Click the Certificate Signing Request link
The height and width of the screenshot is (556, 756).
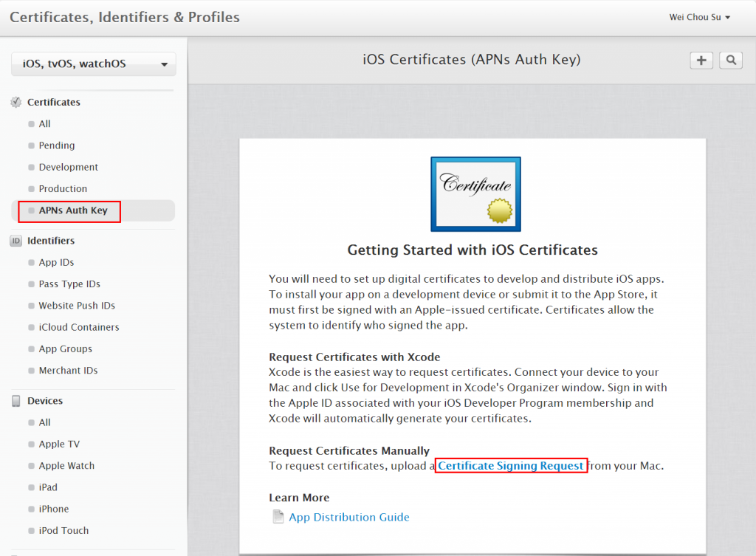coord(511,465)
